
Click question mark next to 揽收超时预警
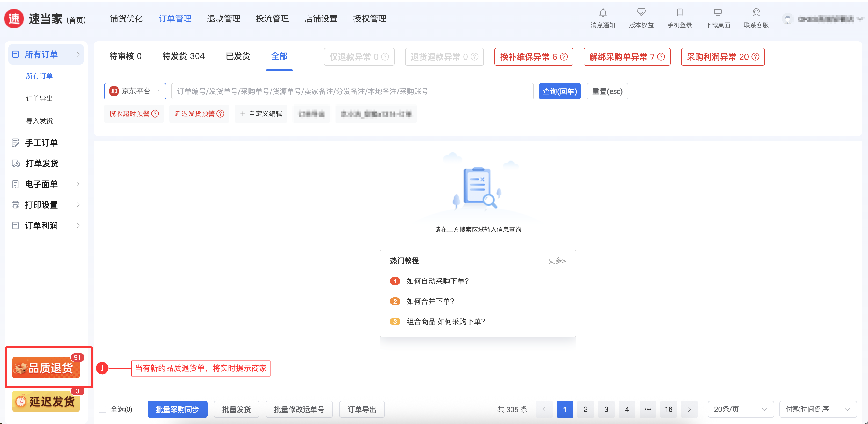[x=155, y=114]
